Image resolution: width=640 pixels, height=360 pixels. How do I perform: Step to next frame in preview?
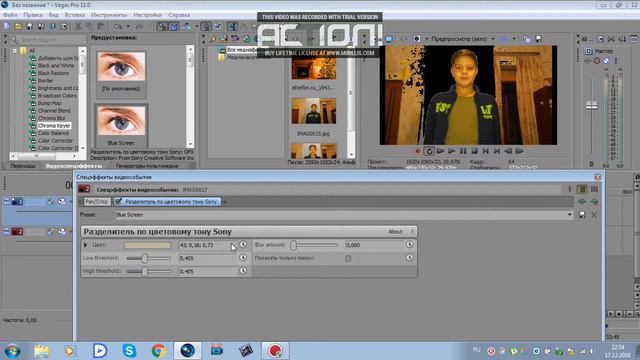520,151
